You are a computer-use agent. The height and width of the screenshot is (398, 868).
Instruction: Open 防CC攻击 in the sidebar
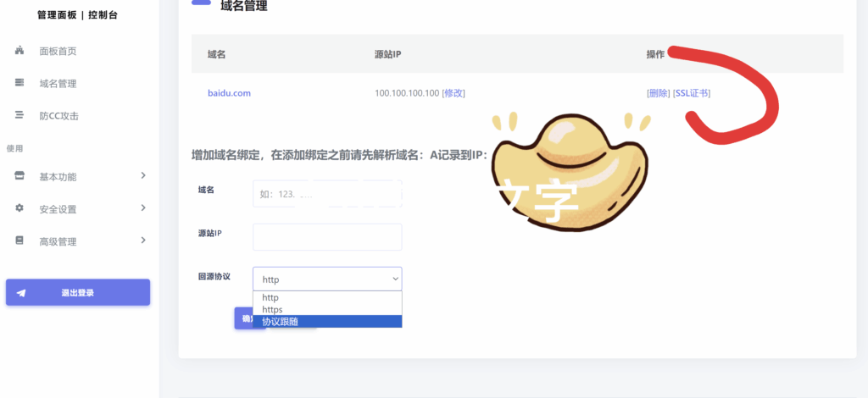(x=58, y=116)
